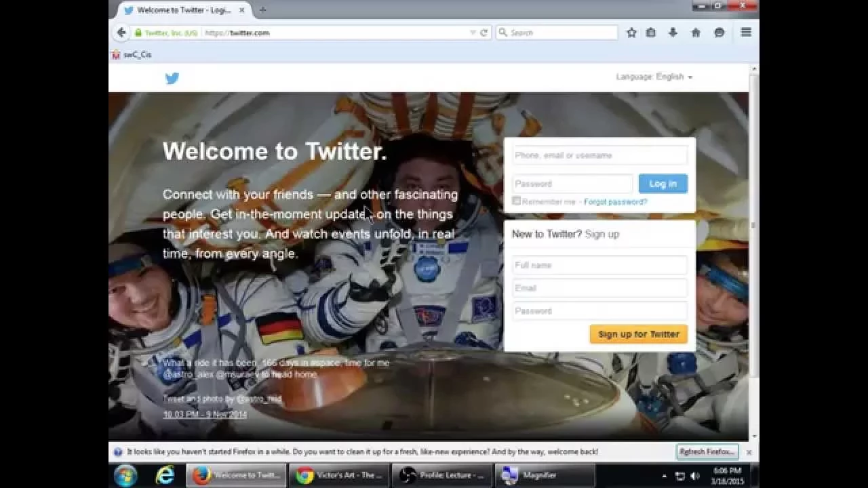Viewport: 868px width, 488px height.
Task: Open the swC_Cis bookmark
Action: click(x=132, y=55)
